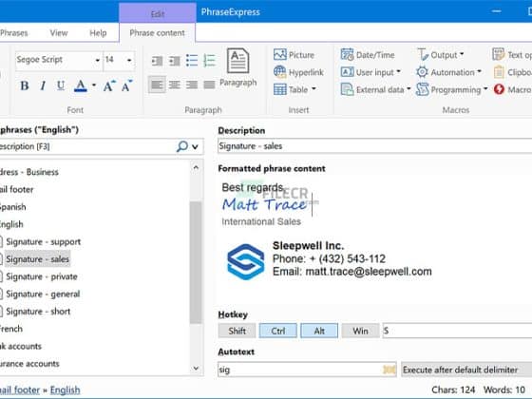The height and width of the screenshot is (399, 532).
Task: Open the font size 14 dropdown
Action: [129, 60]
